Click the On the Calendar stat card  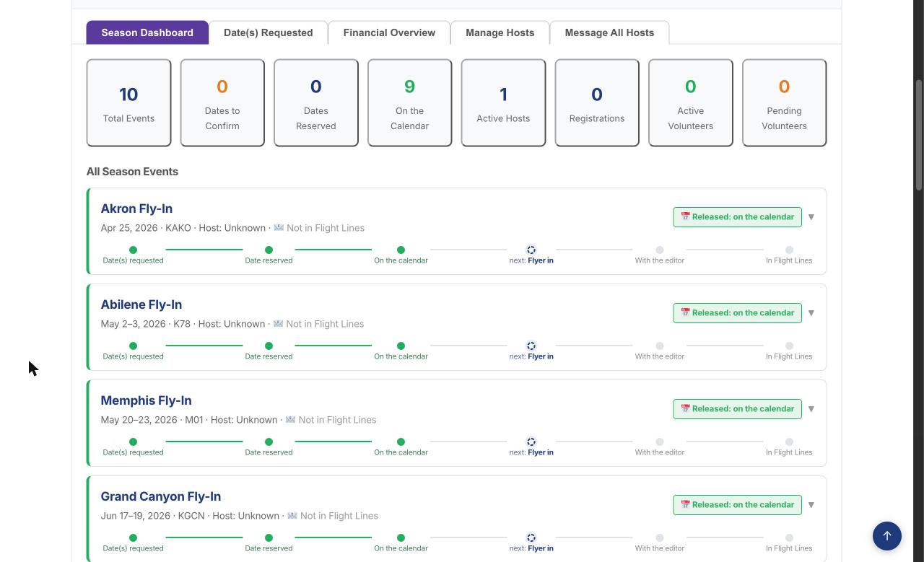[x=410, y=102]
